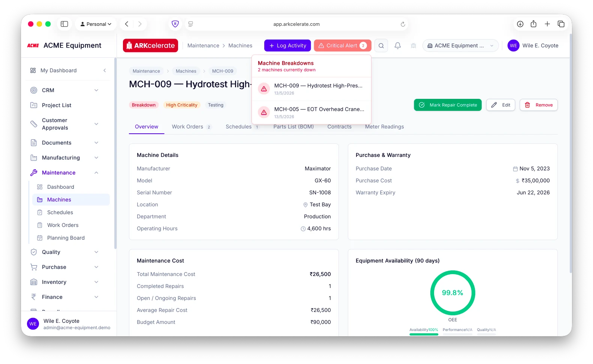593x364 pixels.
Task: Open the ACME Equipment company dropdown
Action: pyautogui.click(x=461, y=46)
